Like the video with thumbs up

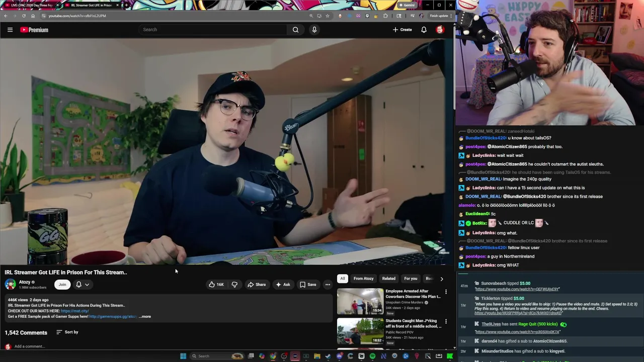click(x=216, y=285)
